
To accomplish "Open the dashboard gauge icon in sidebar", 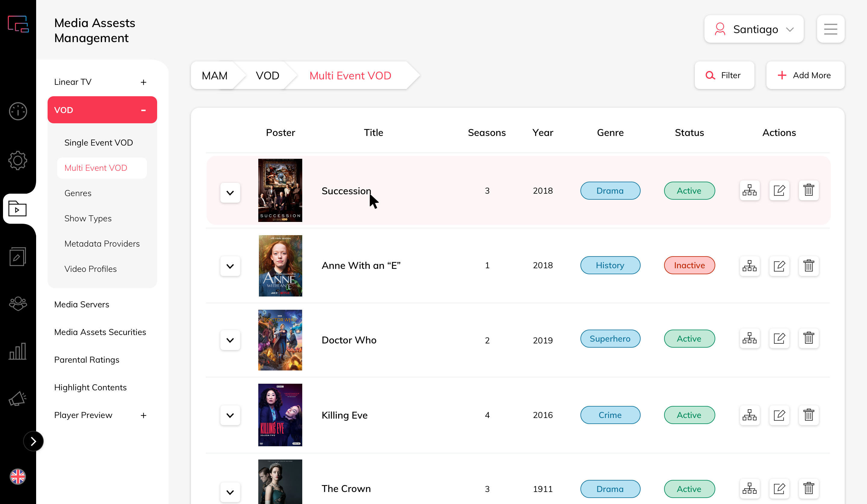I will point(18,111).
